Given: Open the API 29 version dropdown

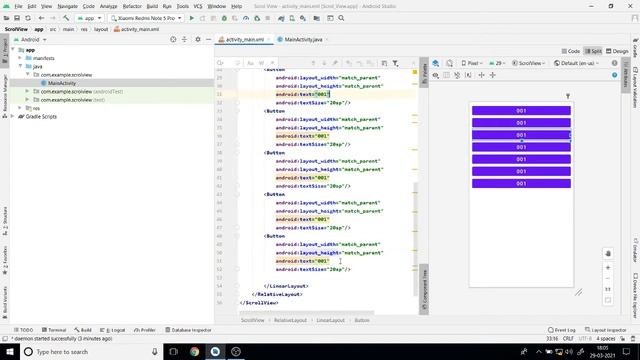Looking at the screenshot, I should [497, 63].
